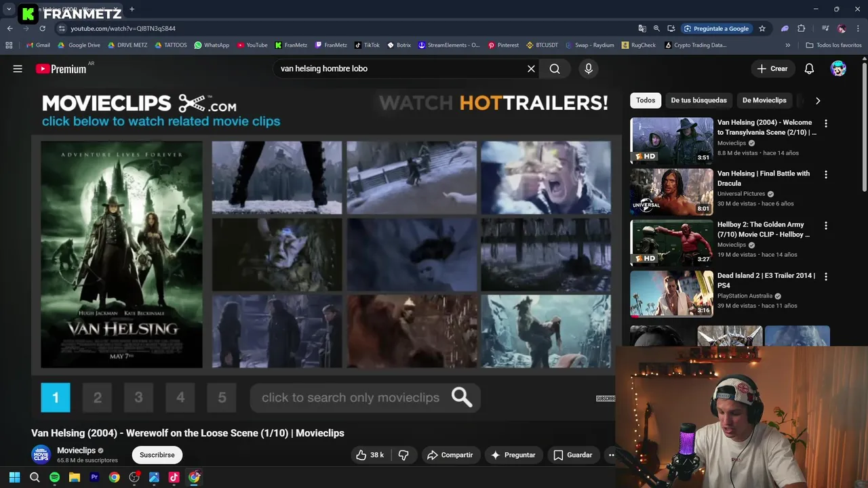Screen dimensions: 868x488
Task: Open Premiere Pro from the taskbar
Action: point(94,477)
